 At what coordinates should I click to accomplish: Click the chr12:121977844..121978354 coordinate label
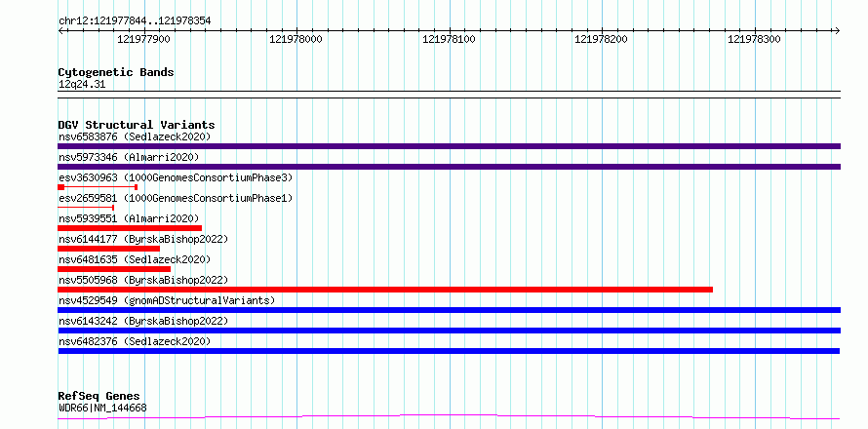(x=135, y=21)
